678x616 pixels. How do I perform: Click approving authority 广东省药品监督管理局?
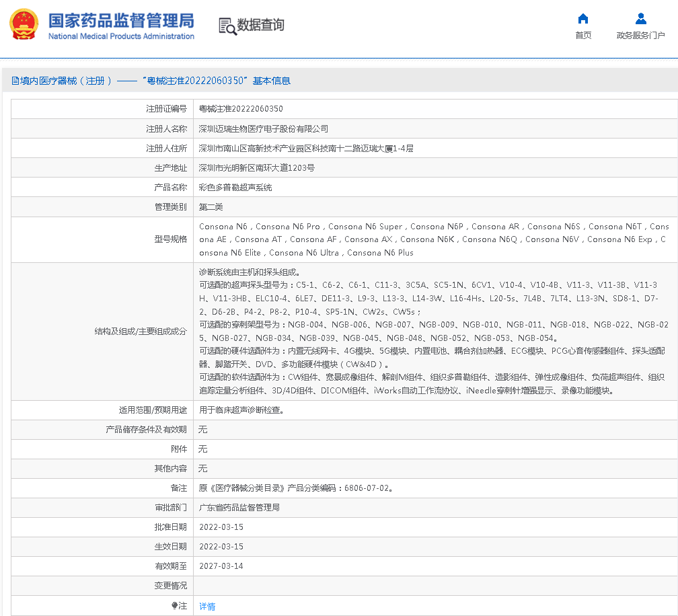(x=239, y=507)
